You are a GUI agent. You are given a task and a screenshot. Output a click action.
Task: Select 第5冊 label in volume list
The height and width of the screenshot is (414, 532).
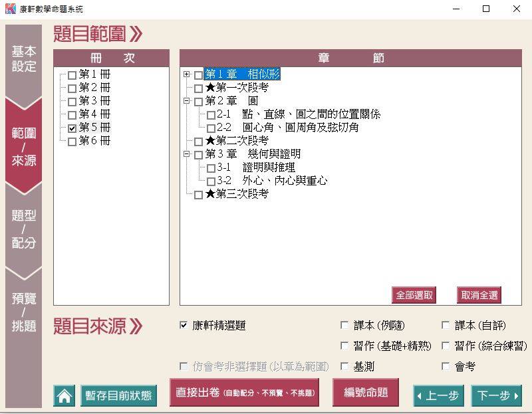point(94,128)
